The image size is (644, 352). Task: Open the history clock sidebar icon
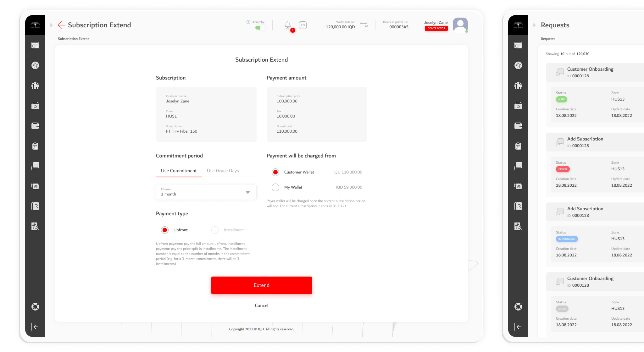pos(35,206)
